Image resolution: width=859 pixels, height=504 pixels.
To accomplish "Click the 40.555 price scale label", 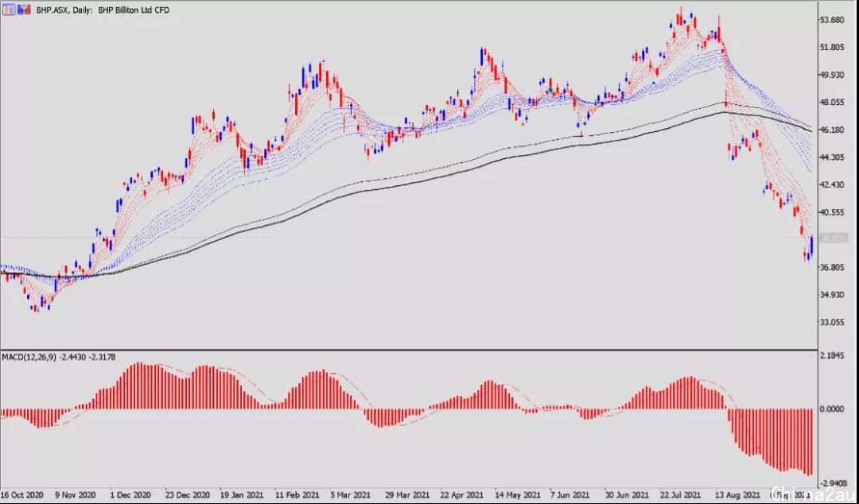I will coord(833,212).
